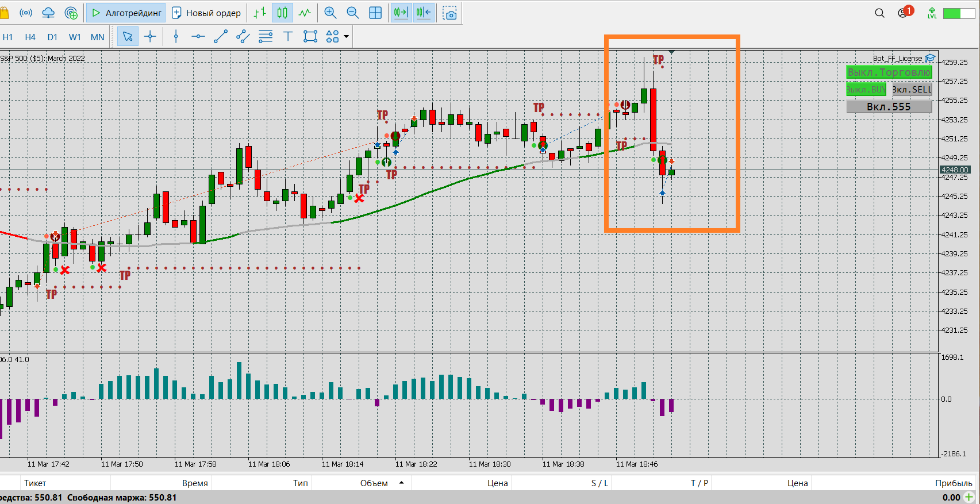The height and width of the screenshot is (504, 980).
Task: Click the Выкл.Торговлю chart button
Action: point(889,72)
